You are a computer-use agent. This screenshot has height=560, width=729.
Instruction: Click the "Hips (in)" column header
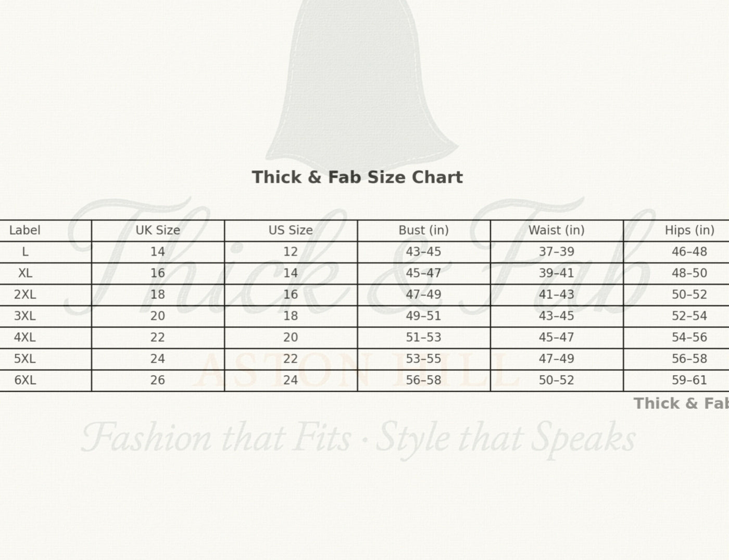689,230
